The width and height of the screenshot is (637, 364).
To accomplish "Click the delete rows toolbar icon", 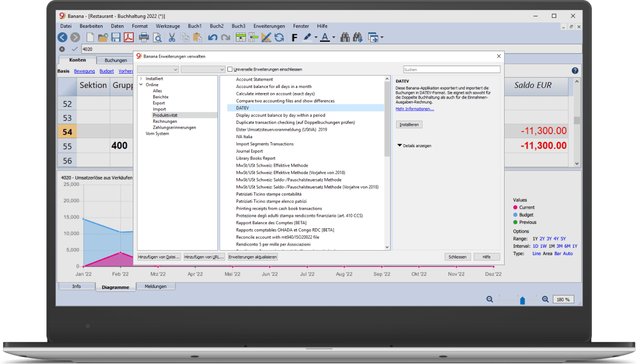I will click(x=253, y=37).
